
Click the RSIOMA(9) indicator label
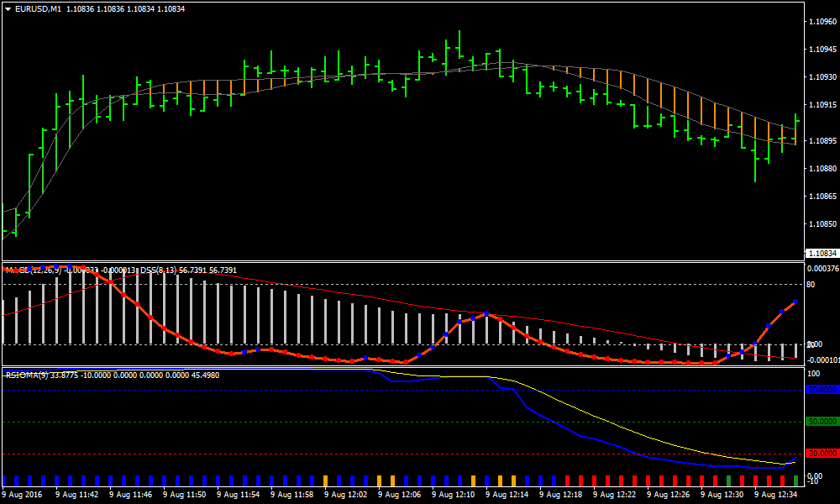tap(25, 373)
